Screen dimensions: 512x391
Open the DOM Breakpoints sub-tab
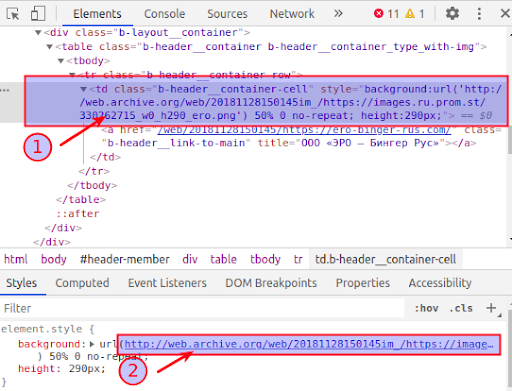click(271, 283)
